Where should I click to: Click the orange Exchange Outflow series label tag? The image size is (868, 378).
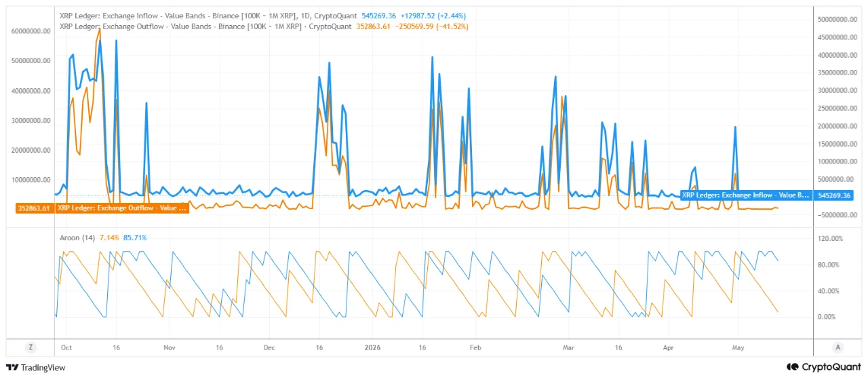tap(122, 208)
